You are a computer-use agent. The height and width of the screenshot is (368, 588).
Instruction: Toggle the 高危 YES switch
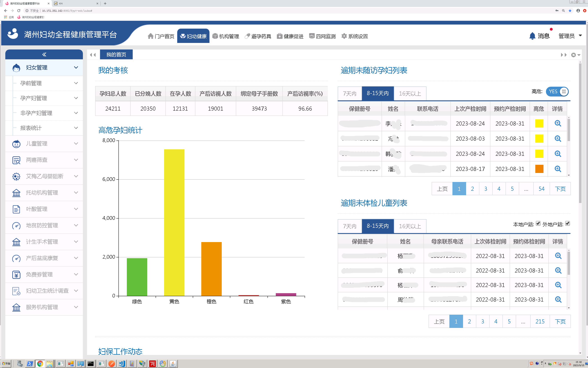[x=557, y=92]
